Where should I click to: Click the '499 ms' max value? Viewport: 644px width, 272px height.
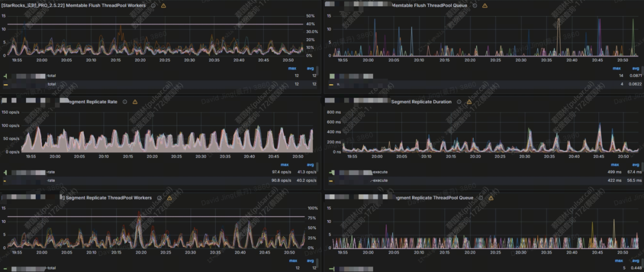click(614, 172)
